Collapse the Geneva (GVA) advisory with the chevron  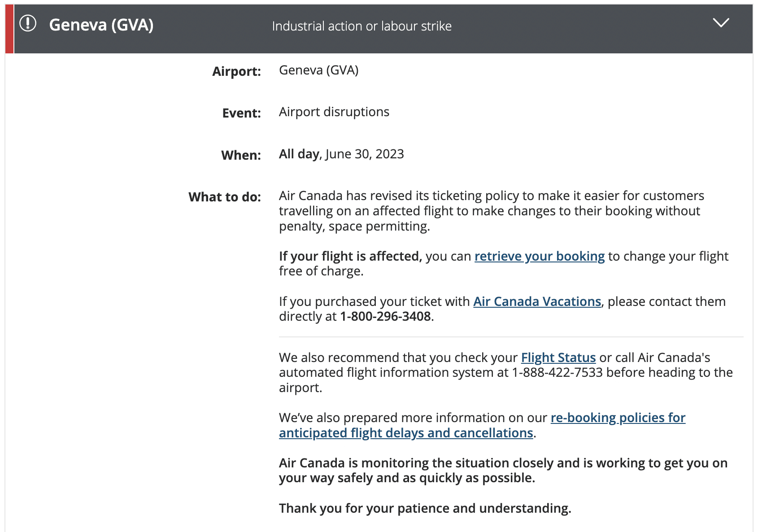click(x=721, y=23)
